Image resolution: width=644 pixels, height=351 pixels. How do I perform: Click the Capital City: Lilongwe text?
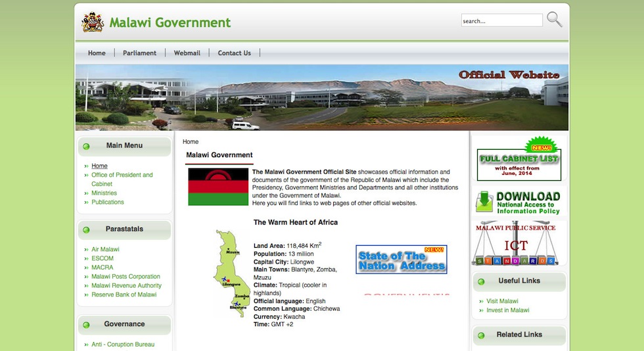pos(284,262)
